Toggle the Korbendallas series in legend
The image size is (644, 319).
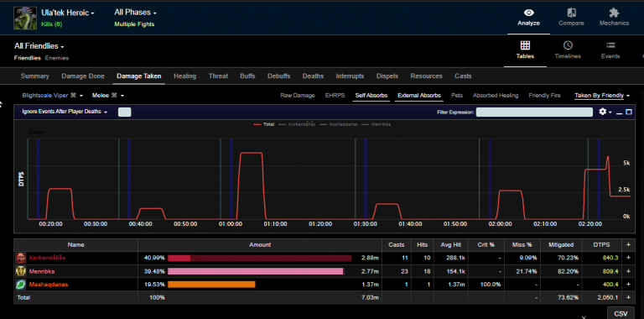click(x=297, y=124)
